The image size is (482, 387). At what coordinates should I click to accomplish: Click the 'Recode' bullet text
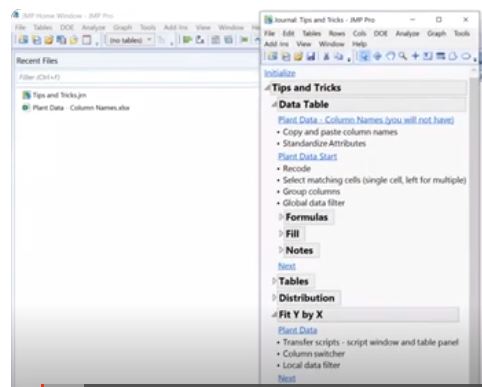(297, 168)
